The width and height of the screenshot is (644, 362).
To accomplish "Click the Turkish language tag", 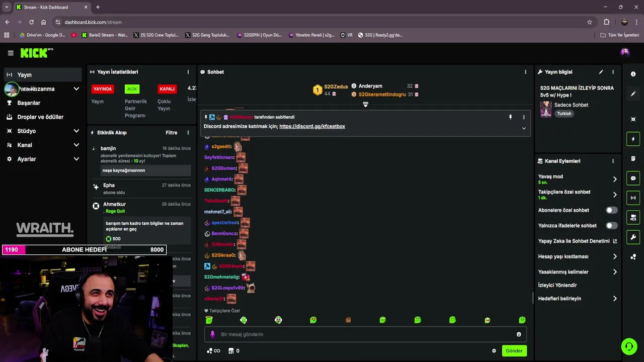I will tap(564, 114).
